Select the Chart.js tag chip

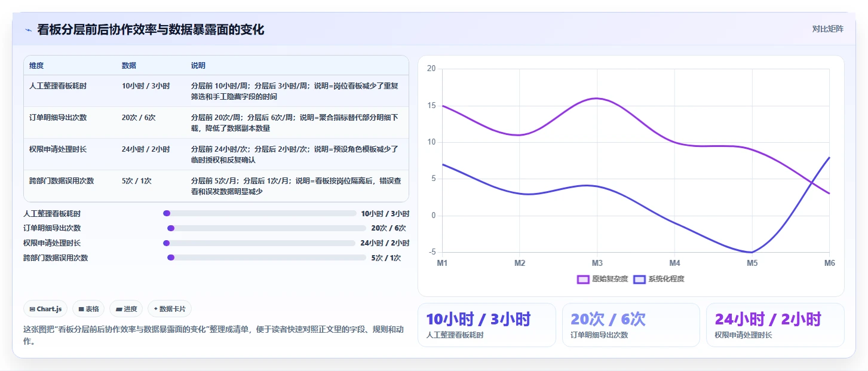(x=46, y=309)
